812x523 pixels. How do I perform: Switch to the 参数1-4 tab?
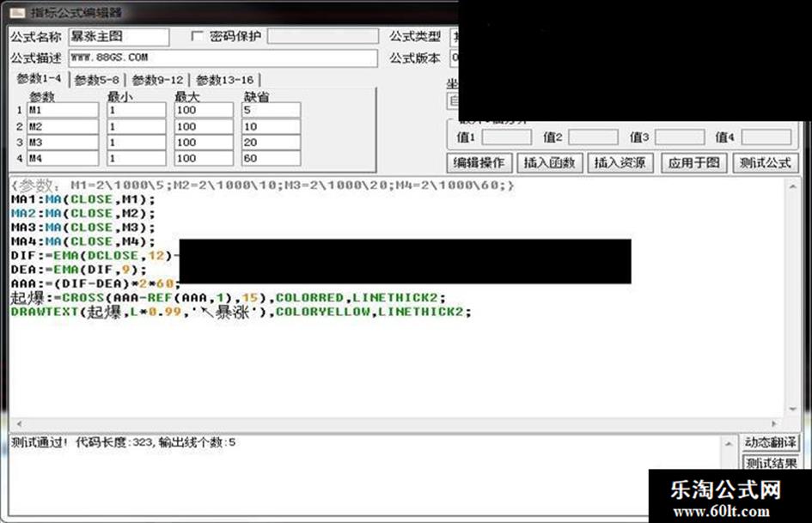pyautogui.click(x=39, y=79)
